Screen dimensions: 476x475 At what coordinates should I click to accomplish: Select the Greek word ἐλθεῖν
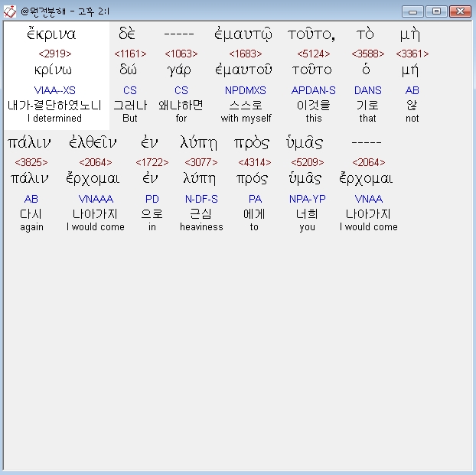(93, 142)
